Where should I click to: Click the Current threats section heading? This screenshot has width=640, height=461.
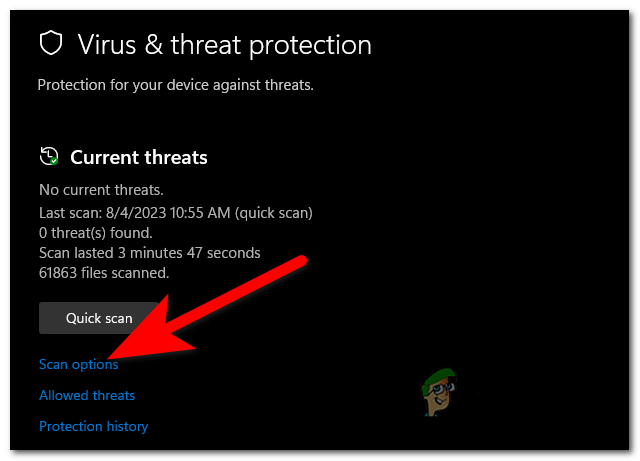coord(139,157)
